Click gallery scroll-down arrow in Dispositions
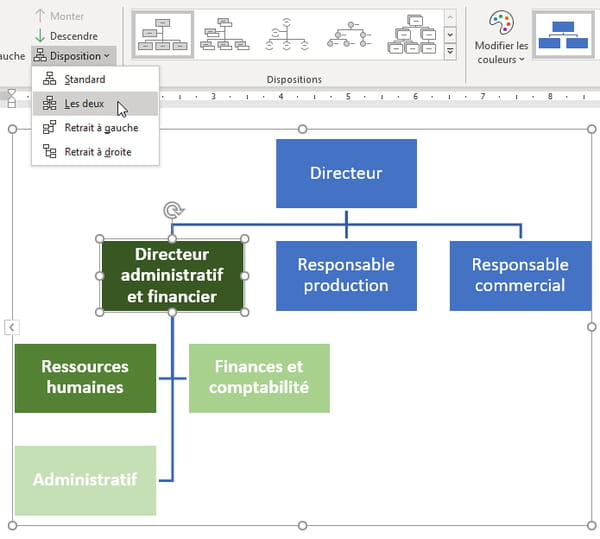Image resolution: width=600 pixels, height=539 pixels. pyautogui.click(x=450, y=35)
